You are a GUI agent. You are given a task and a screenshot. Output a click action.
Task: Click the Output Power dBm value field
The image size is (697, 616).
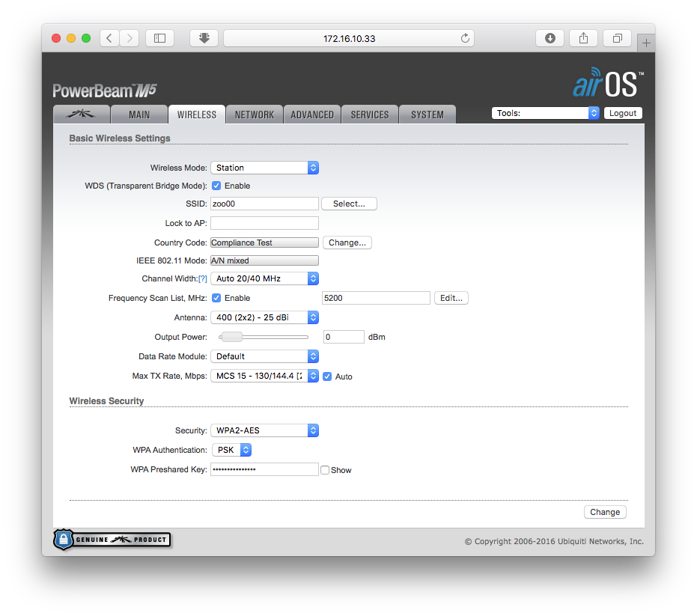click(x=344, y=337)
